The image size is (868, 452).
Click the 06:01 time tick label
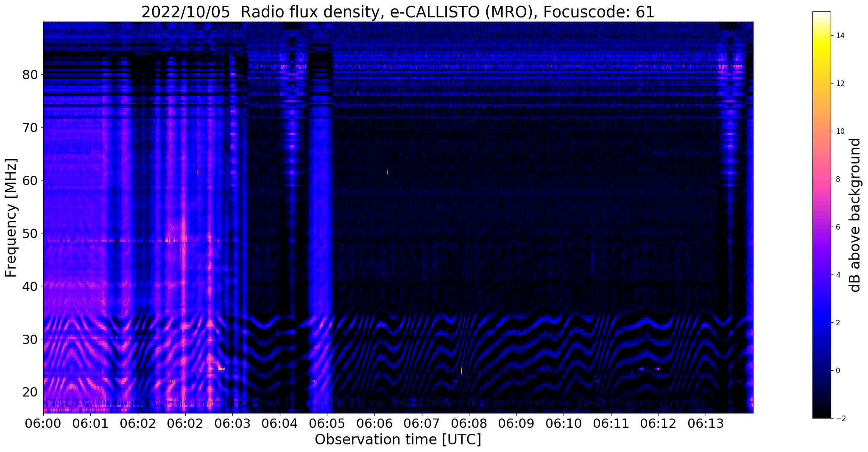click(91, 423)
